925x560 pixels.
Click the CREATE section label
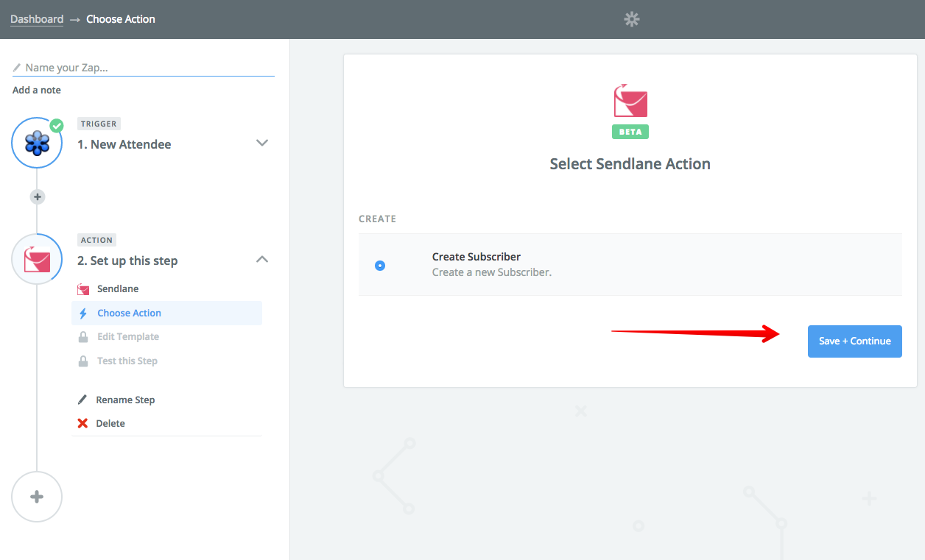coord(377,219)
